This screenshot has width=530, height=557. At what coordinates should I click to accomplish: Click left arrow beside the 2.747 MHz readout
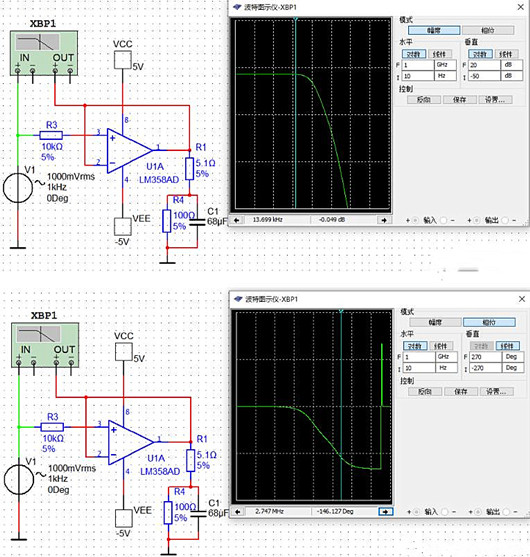click(x=238, y=512)
